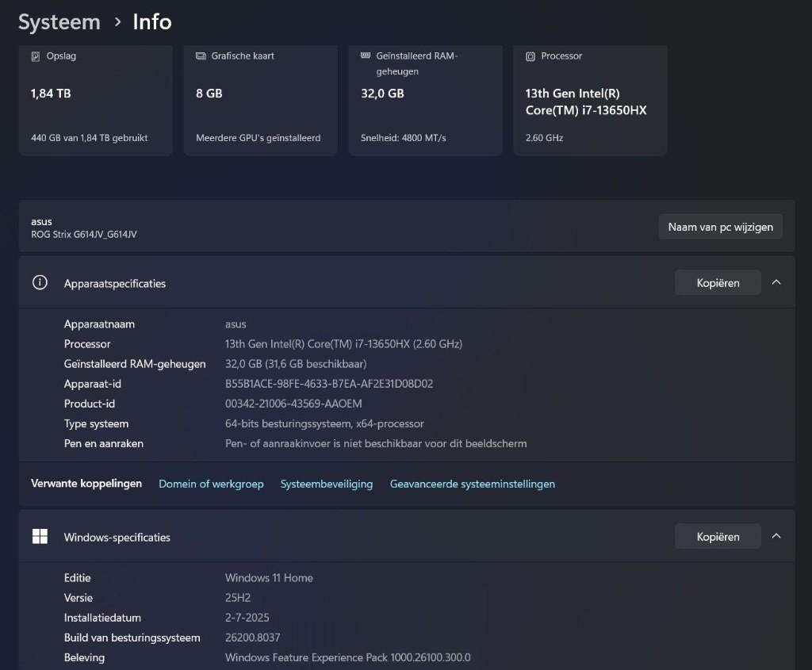
Task: Click Naam van pc wijzigen
Action: coord(720,227)
